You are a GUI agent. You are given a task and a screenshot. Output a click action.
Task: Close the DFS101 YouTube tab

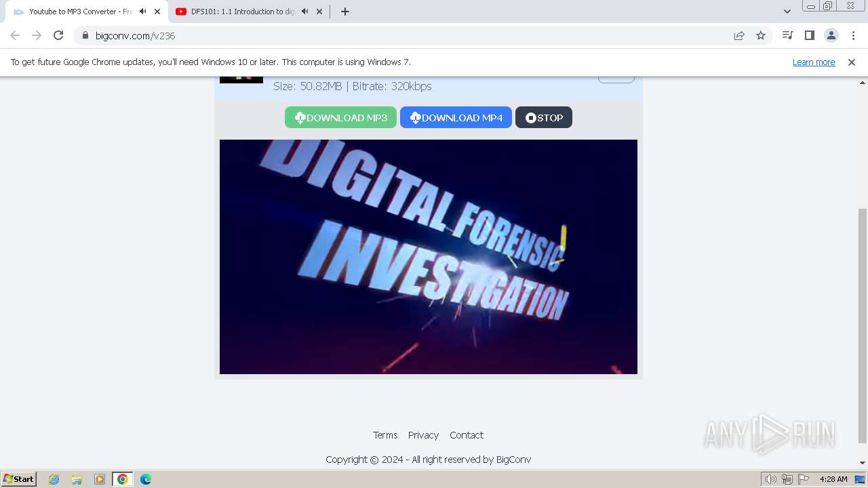click(x=319, y=12)
